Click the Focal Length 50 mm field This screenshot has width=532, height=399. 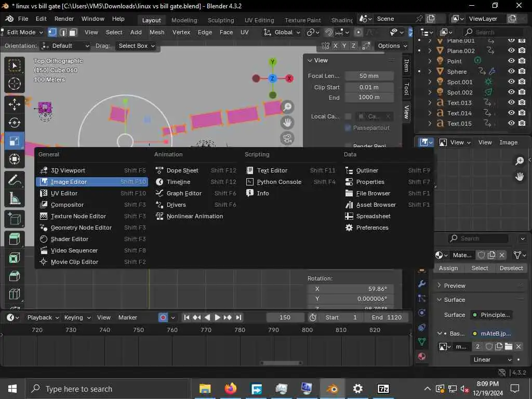pyautogui.click(x=369, y=76)
